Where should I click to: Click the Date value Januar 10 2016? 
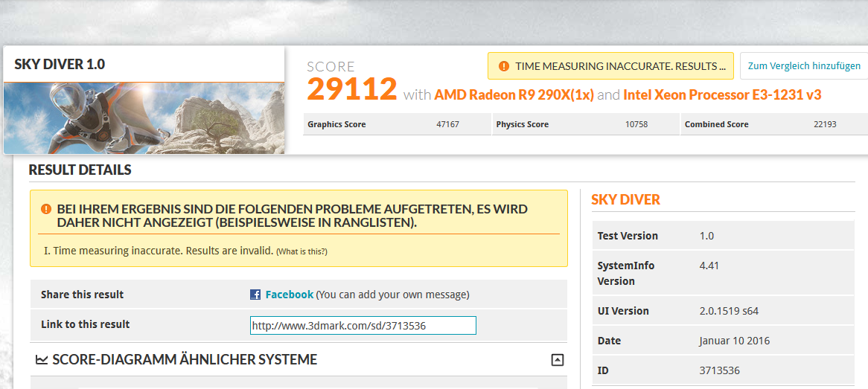[x=735, y=341]
